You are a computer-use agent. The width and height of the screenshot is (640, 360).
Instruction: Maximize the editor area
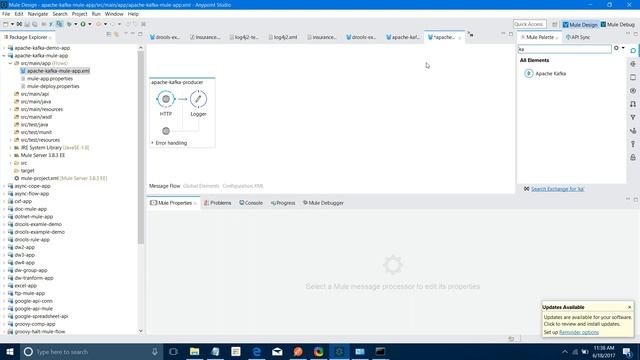tap(511, 34)
